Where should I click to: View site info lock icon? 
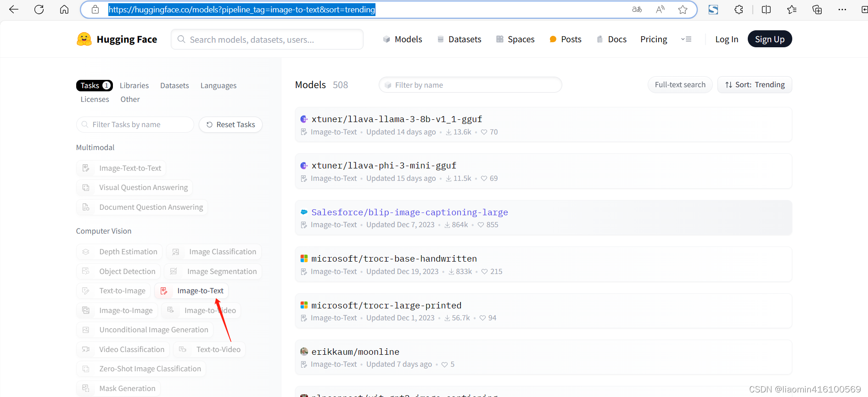pos(95,10)
